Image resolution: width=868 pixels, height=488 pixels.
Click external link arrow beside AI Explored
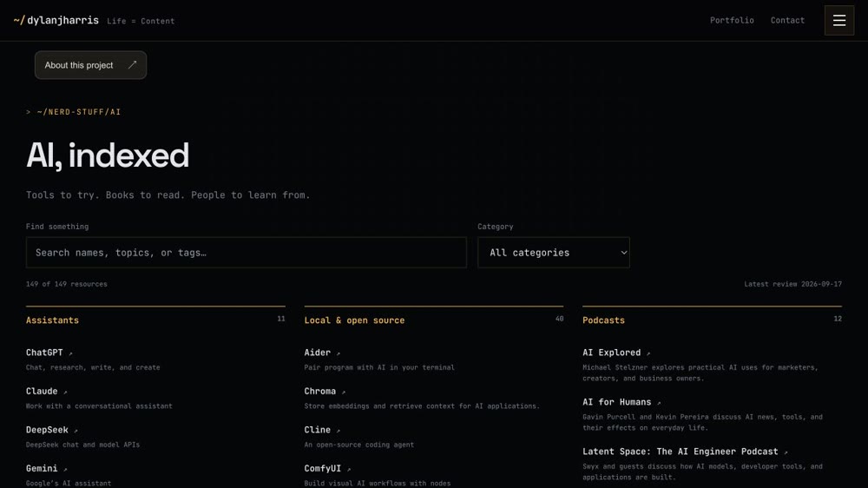pos(648,353)
